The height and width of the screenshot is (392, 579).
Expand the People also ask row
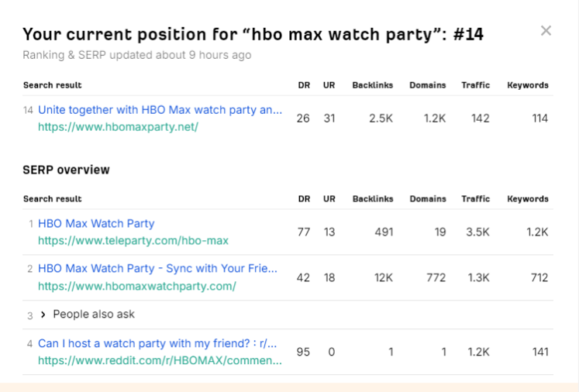pyautogui.click(x=43, y=315)
